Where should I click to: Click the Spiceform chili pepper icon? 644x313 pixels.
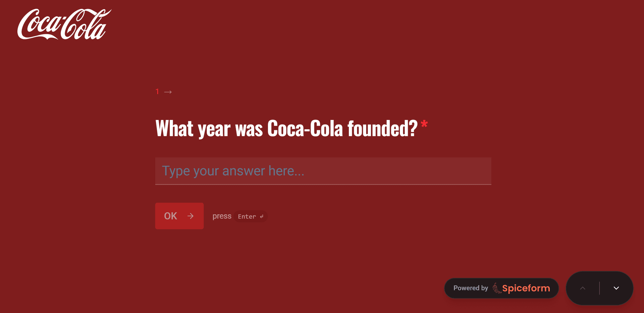[496, 288]
